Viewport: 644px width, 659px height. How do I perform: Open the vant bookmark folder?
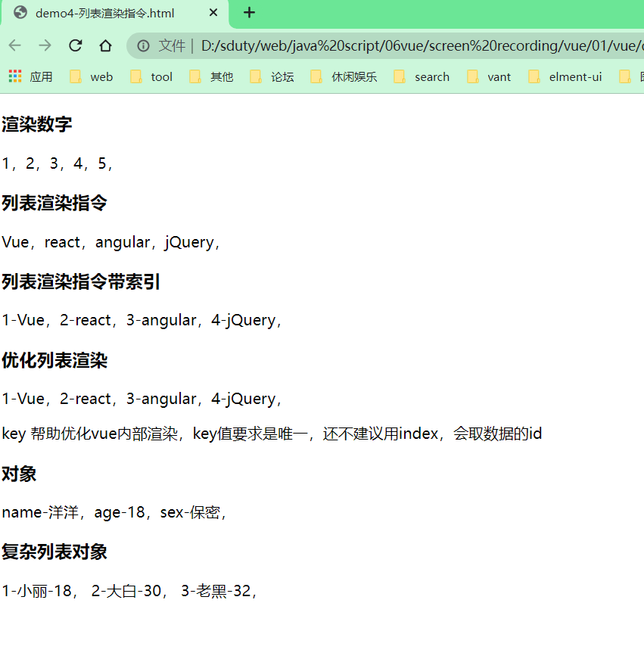(489, 77)
